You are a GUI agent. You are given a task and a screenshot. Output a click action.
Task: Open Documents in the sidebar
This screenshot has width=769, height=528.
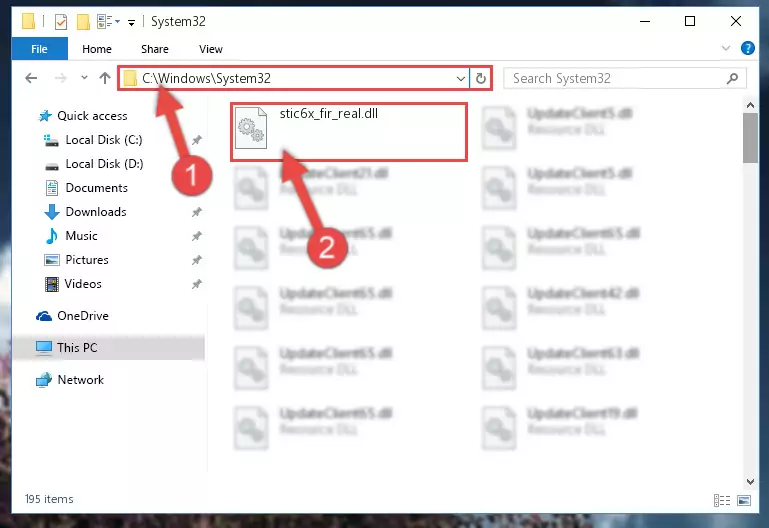pos(97,188)
